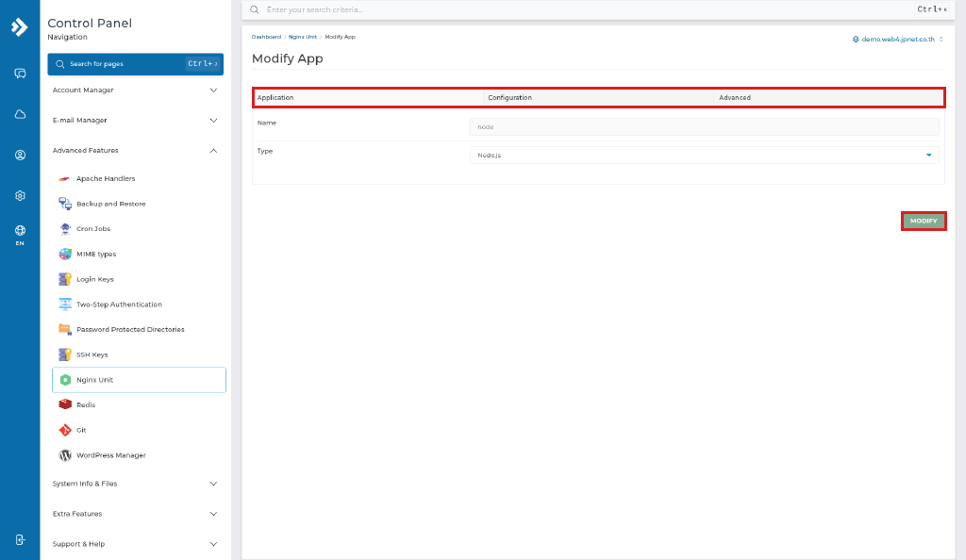Viewport: 966px width, 560px height.
Task: Click the user account icon in rail
Action: pyautogui.click(x=20, y=155)
